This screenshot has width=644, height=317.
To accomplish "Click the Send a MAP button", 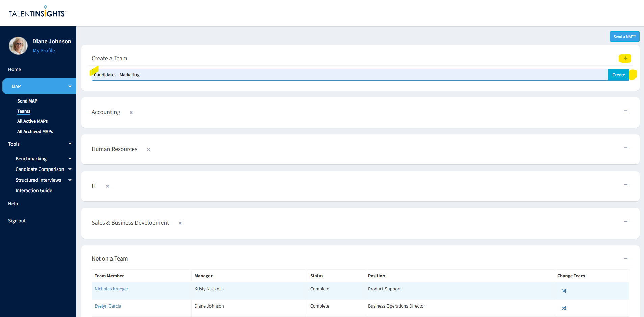I will pyautogui.click(x=624, y=37).
